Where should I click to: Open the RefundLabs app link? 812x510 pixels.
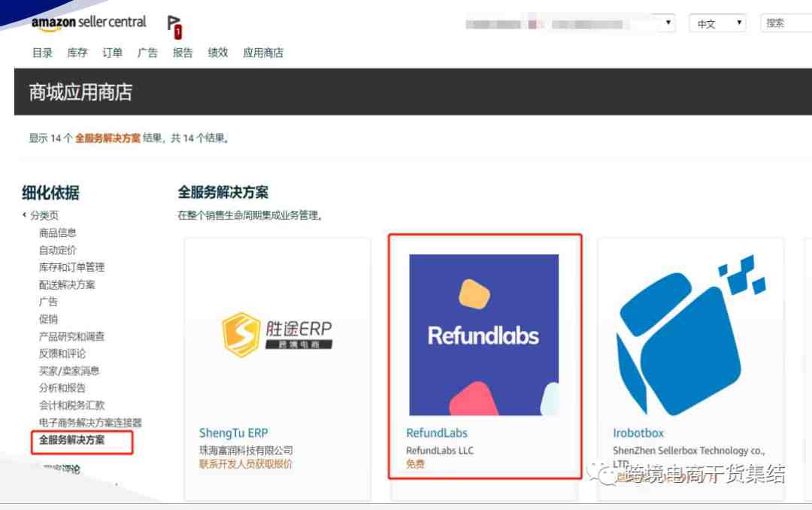pos(437,433)
